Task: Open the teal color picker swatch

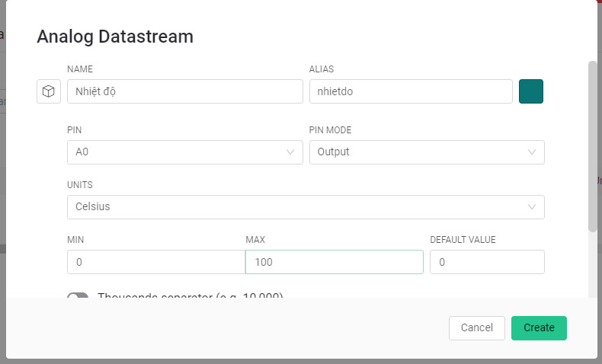Action: point(531,91)
